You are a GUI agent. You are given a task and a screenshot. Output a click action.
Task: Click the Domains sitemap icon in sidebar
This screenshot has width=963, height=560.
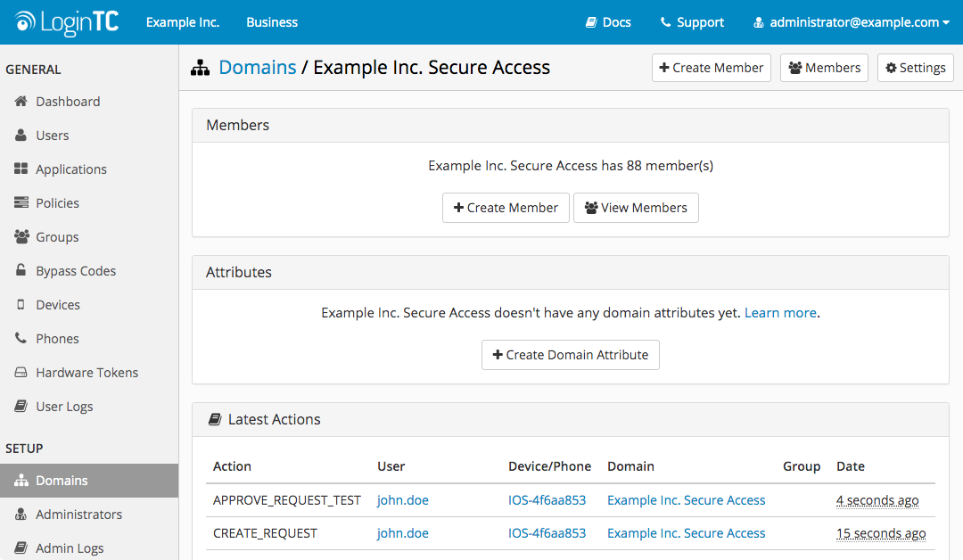coord(21,480)
